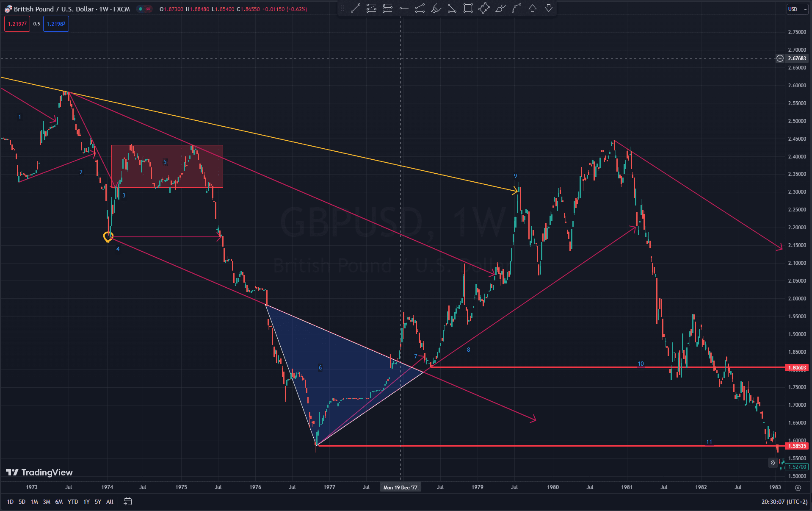Select the Trend-Based Fib Extension tool
Image resolution: width=812 pixels, height=511 pixels.
(x=387, y=8)
